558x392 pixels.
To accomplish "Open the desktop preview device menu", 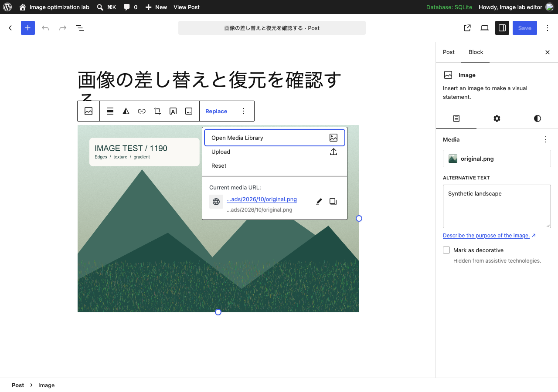I will (485, 28).
